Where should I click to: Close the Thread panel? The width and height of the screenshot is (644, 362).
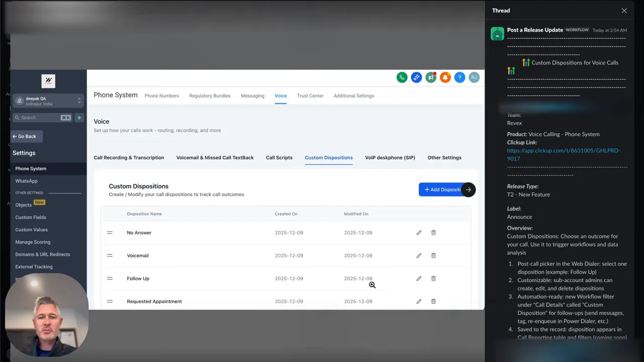tap(624, 11)
